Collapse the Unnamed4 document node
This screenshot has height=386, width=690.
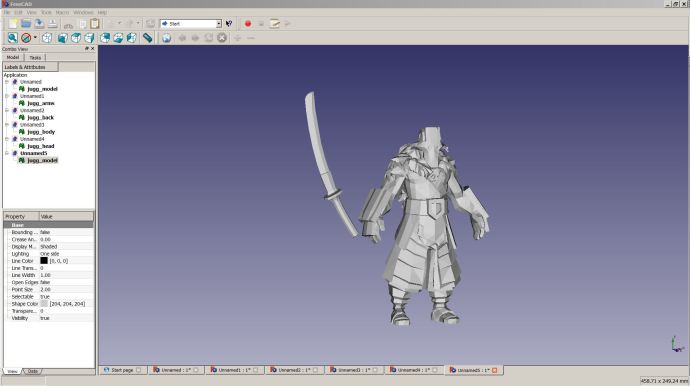(7, 139)
